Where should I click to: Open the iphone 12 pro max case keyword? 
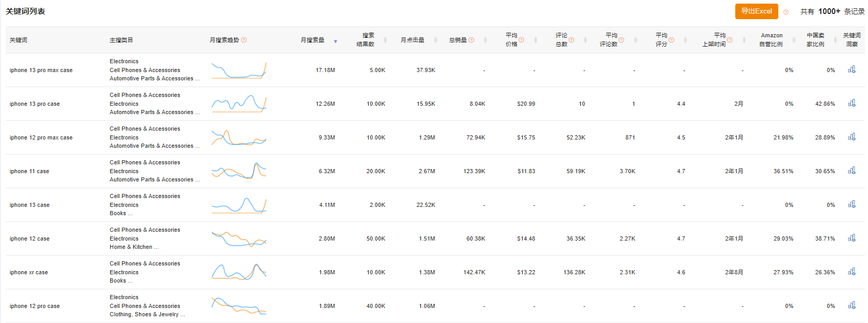pyautogui.click(x=41, y=137)
